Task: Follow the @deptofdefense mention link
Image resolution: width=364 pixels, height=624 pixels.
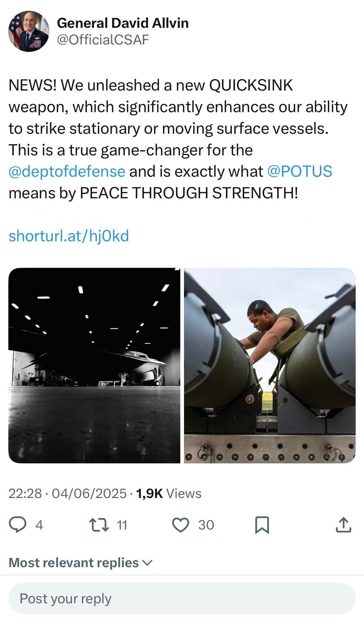Action: click(x=67, y=171)
